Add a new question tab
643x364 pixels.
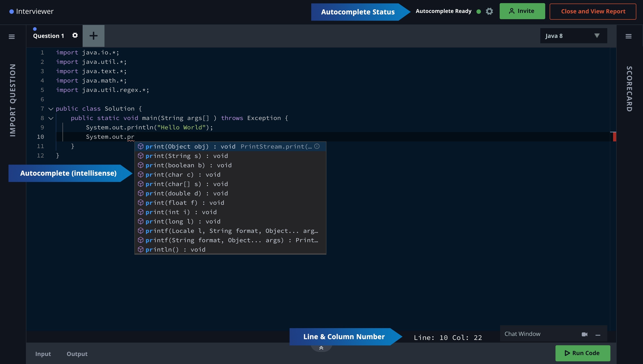click(x=93, y=36)
